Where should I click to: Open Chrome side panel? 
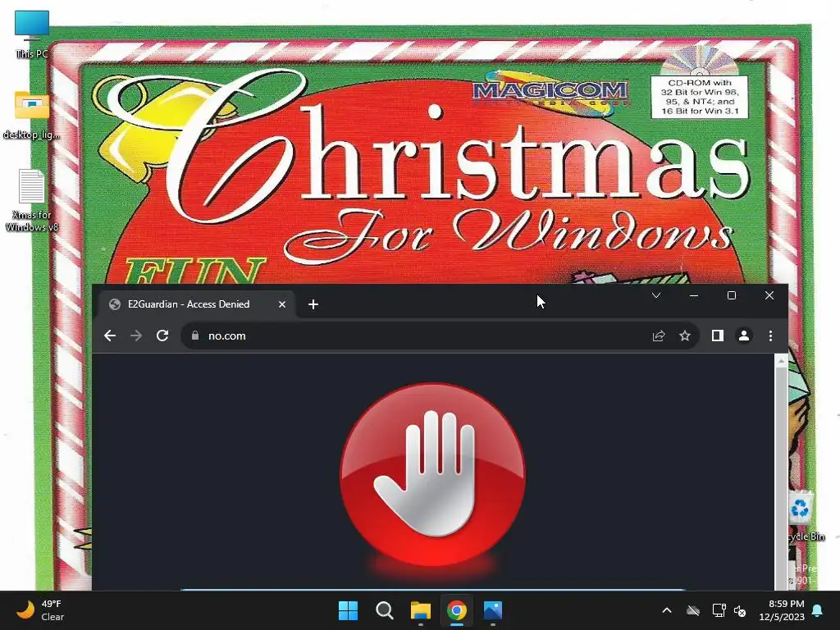click(x=717, y=336)
